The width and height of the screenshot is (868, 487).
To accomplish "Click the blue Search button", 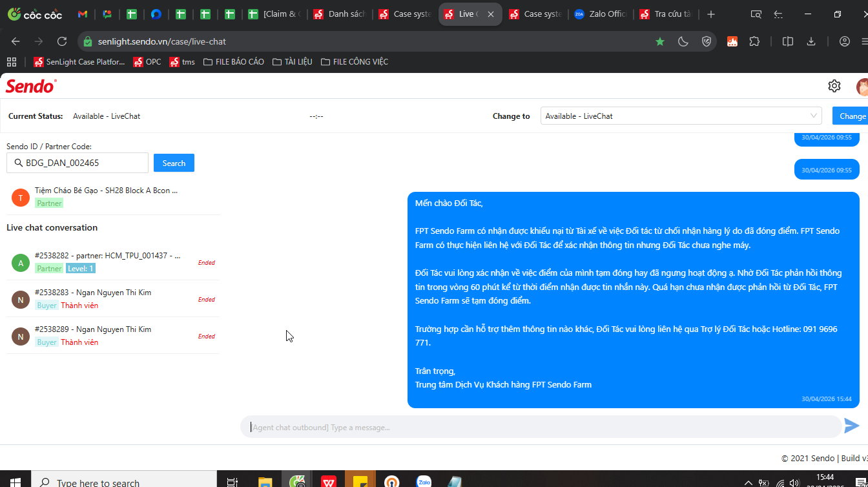I will (x=174, y=163).
